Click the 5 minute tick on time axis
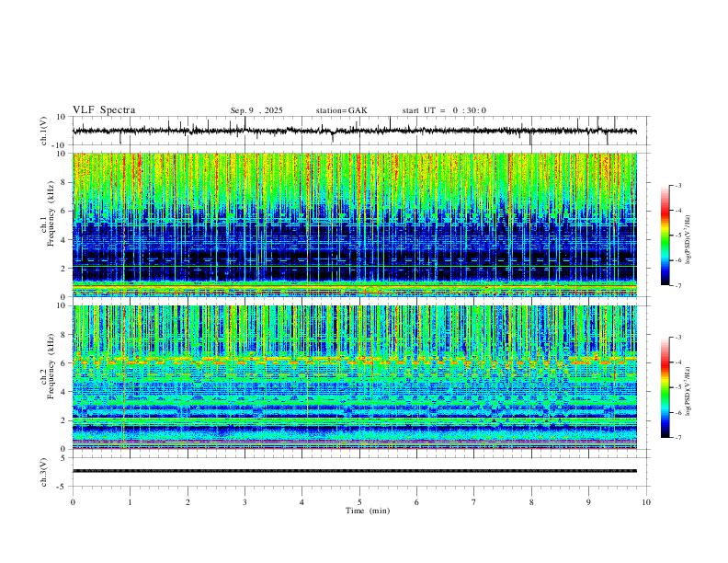The width and height of the screenshot is (728, 563). 359,502
